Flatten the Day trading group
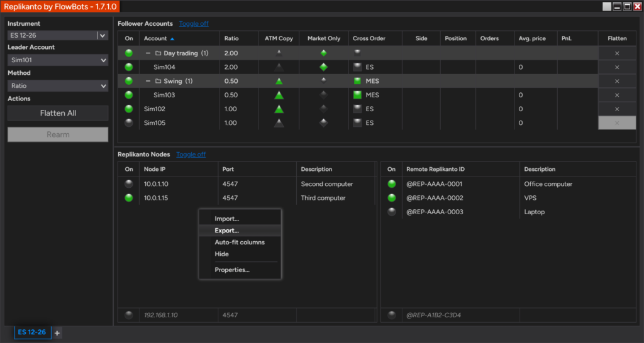This screenshot has height=343, width=644. [617, 53]
